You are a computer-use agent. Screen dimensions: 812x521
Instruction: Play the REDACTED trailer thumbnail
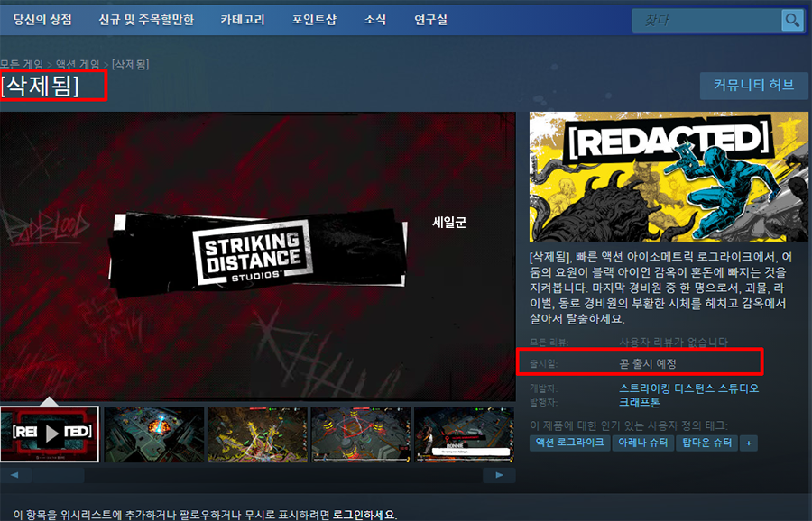[50, 434]
